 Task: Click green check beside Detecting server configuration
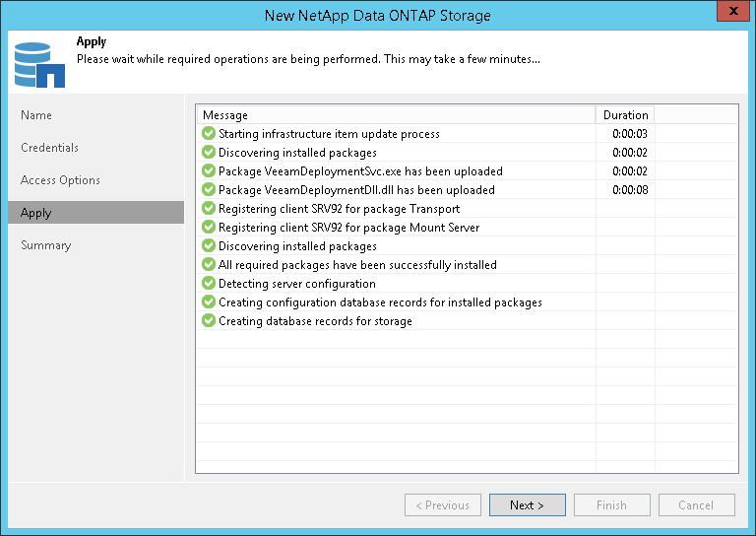click(x=208, y=284)
